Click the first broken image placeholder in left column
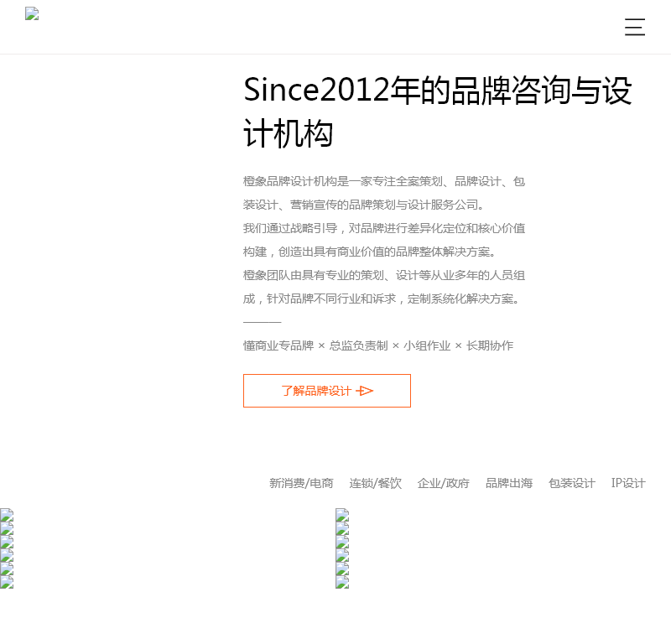The height and width of the screenshot is (644, 671). [x=7, y=513]
